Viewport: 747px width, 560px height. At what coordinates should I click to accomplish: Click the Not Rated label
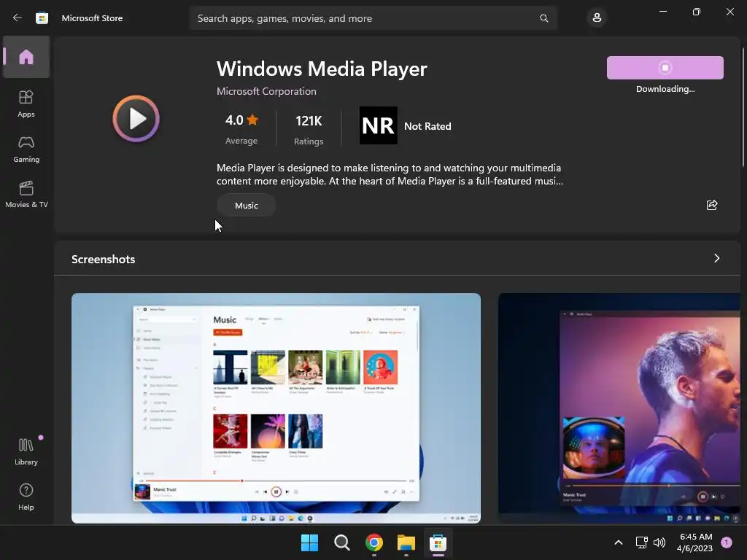(x=427, y=126)
